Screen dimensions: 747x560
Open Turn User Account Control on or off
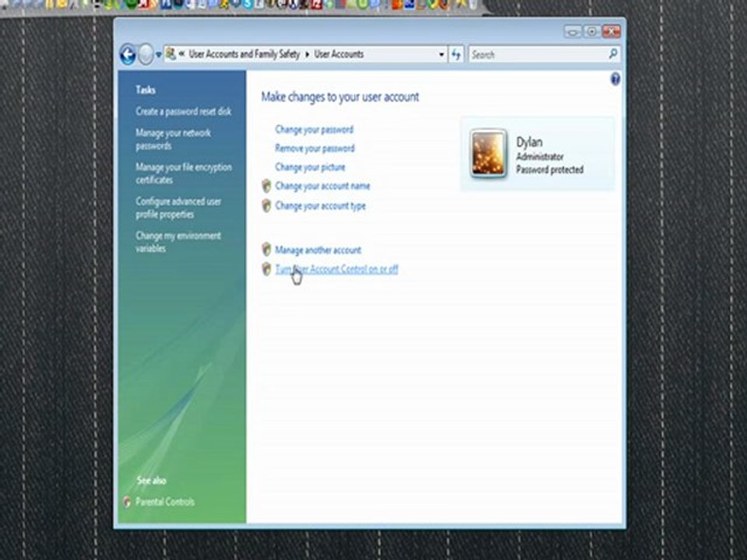[336, 269]
